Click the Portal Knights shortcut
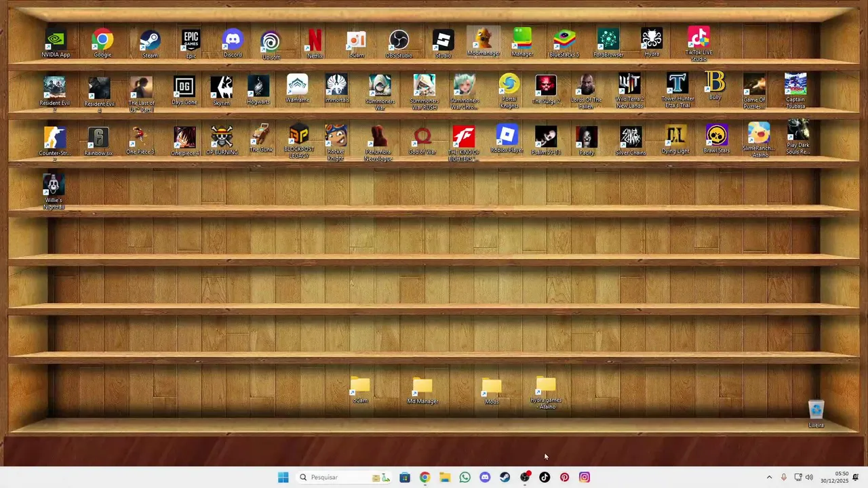The height and width of the screenshot is (488, 868). (x=509, y=91)
